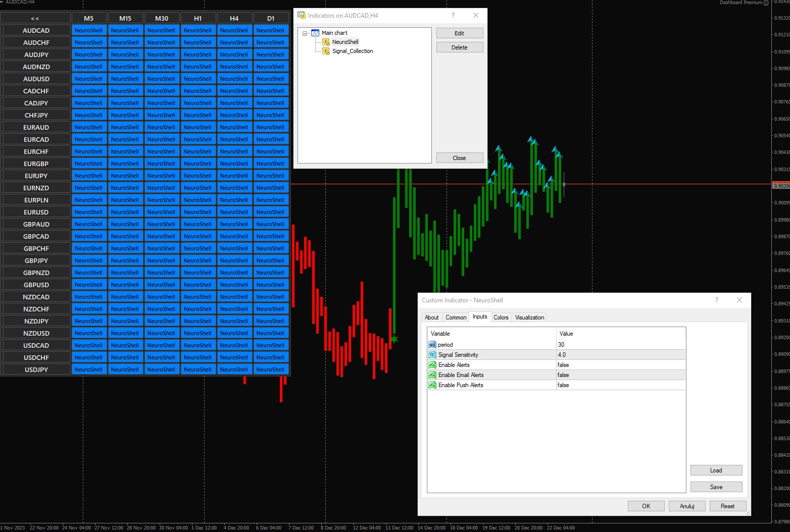Click the Signal Sensitivity value 4.0
The height and width of the screenshot is (532, 790).
(x=621, y=355)
